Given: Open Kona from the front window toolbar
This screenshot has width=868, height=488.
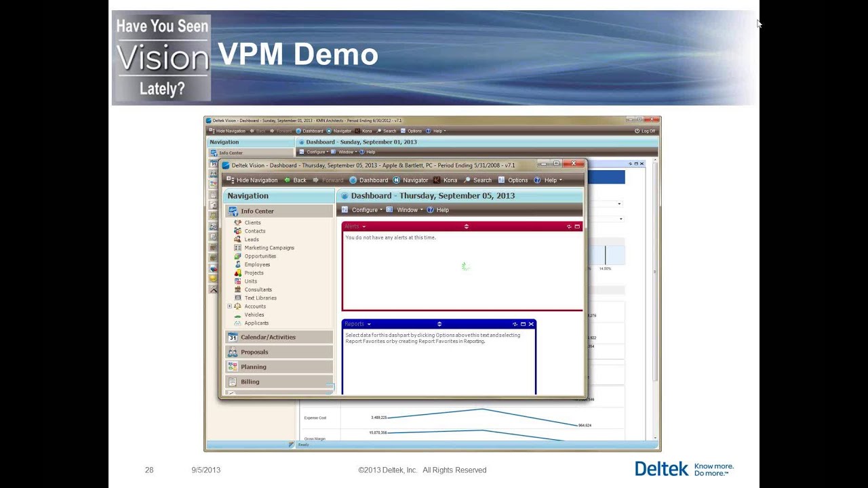Looking at the screenshot, I should [x=446, y=180].
